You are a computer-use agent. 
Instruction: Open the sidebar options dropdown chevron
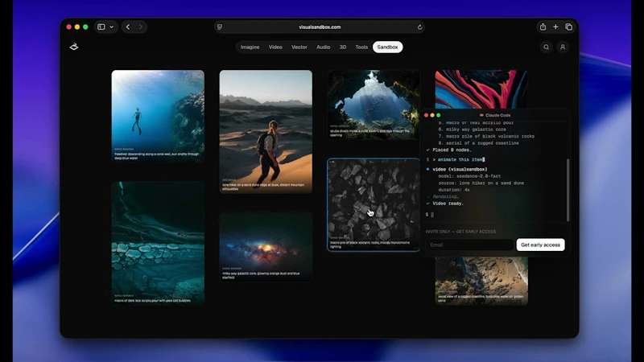[111, 27]
